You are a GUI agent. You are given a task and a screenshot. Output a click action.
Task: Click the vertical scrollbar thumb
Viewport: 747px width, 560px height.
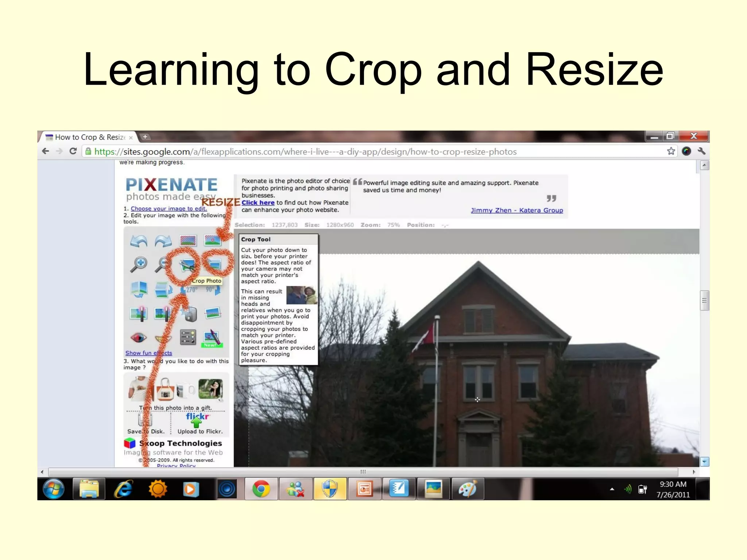point(705,300)
